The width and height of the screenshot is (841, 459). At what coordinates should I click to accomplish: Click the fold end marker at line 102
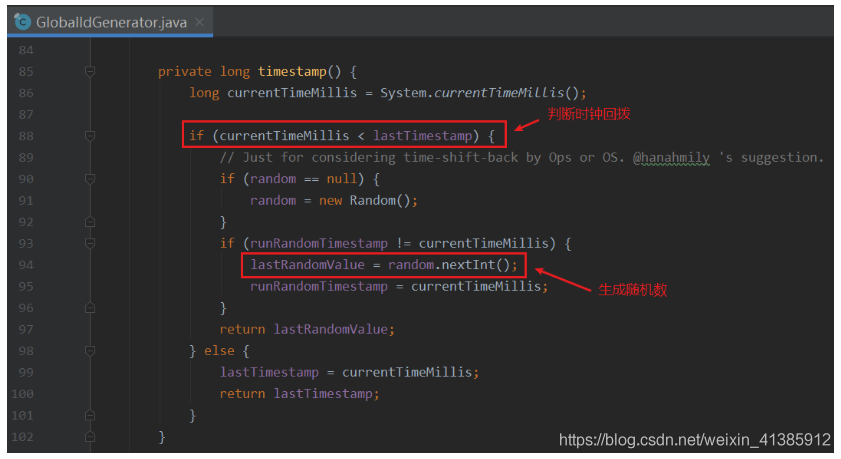click(x=90, y=436)
